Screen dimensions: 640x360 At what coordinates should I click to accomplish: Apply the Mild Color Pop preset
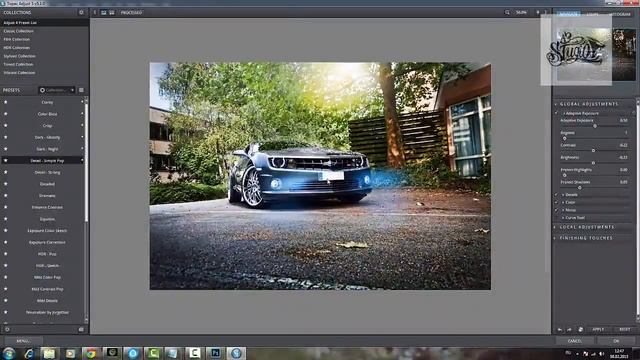click(x=47, y=278)
